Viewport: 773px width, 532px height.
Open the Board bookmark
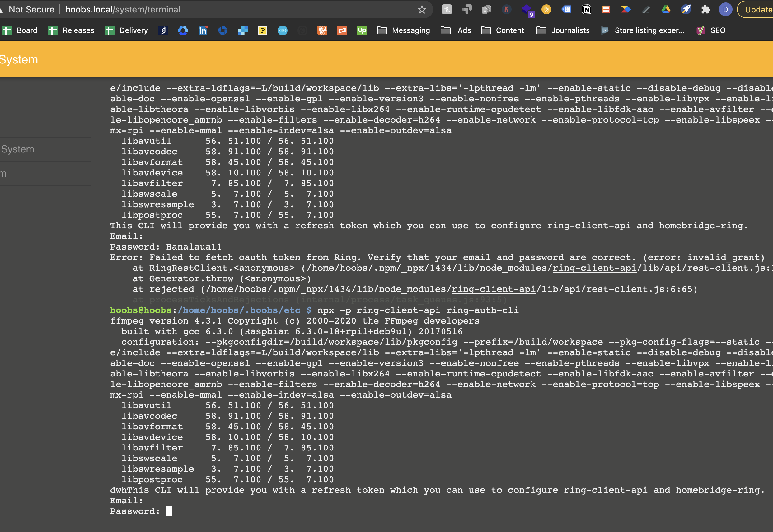pos(20,30)
